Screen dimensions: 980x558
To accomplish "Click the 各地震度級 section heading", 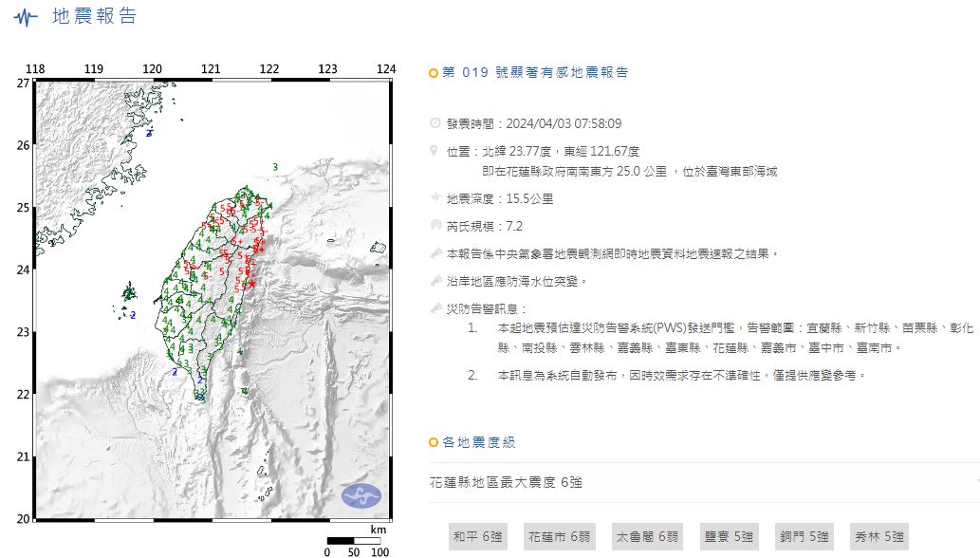I will coord(479,443).
